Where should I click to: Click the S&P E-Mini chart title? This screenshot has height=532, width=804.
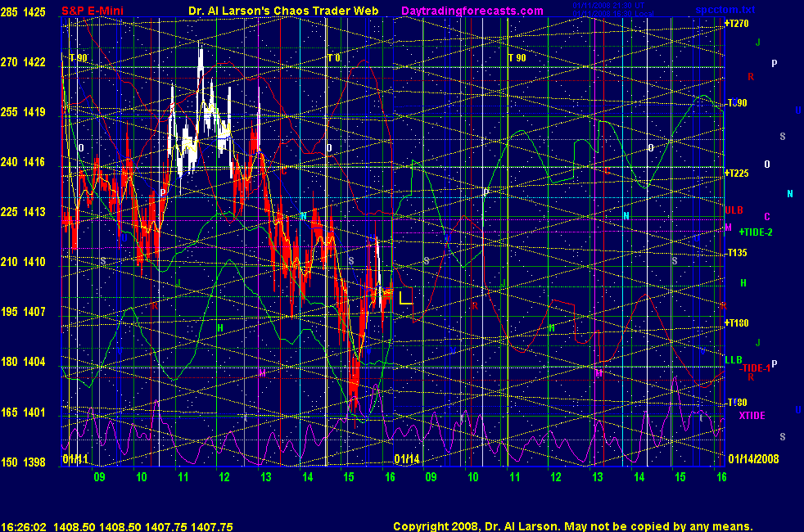[93, 11]
